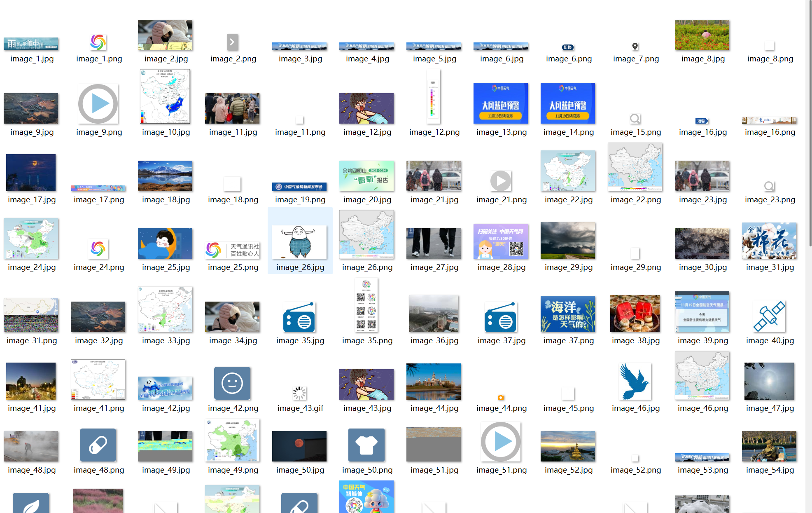Viewport: 812px width, 513px height.
Task: Open the blue wind warning image_13.png
Action: (x=501, y=103)
